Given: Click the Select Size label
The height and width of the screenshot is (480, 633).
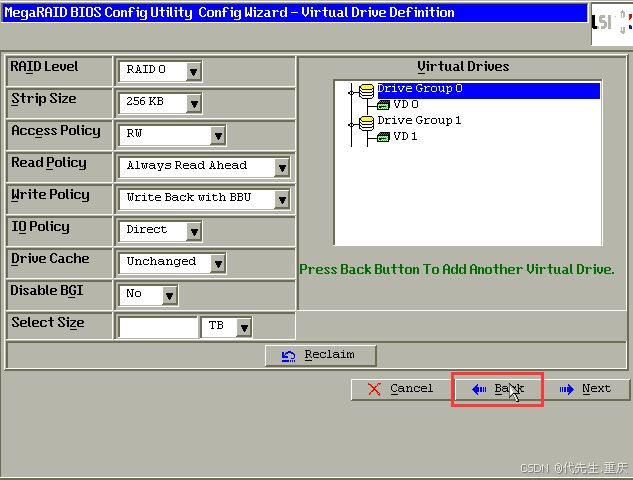Looking at the screenshot, I should click(48, 323).
